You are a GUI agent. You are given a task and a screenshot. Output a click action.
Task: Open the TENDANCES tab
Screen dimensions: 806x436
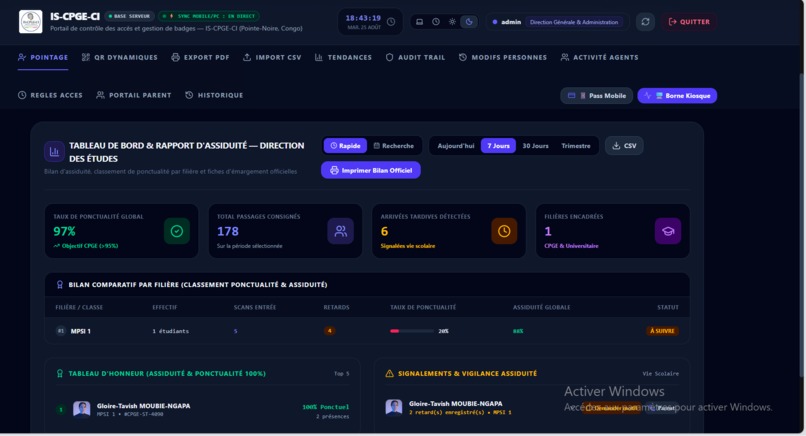pos(343,57)
